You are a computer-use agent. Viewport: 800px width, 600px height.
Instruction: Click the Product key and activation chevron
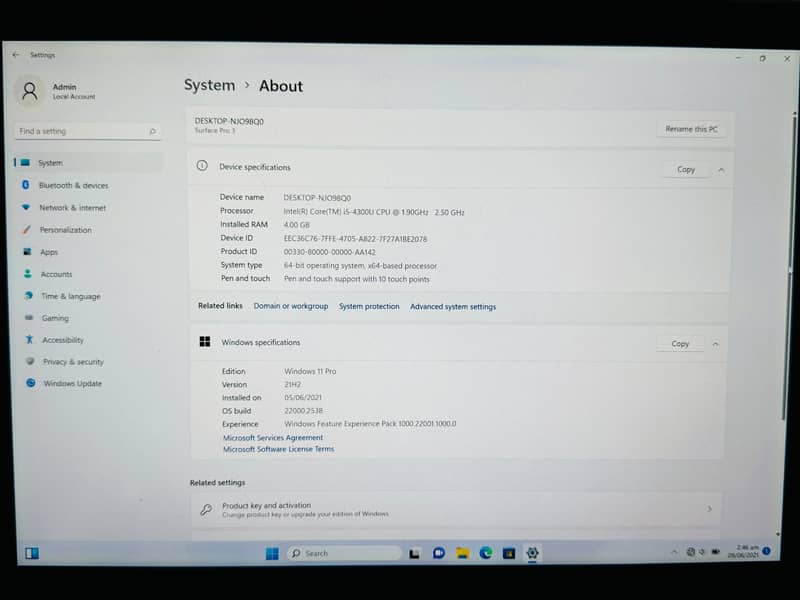pos(709,509)
